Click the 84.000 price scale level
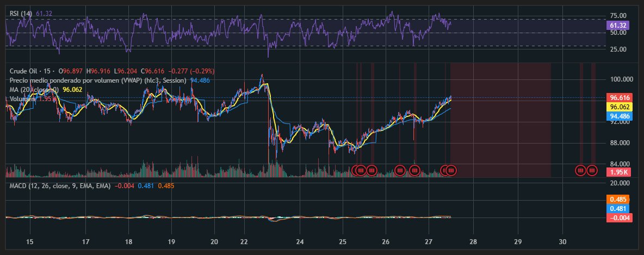The image size is (644, 255). [x=620, y=164]
